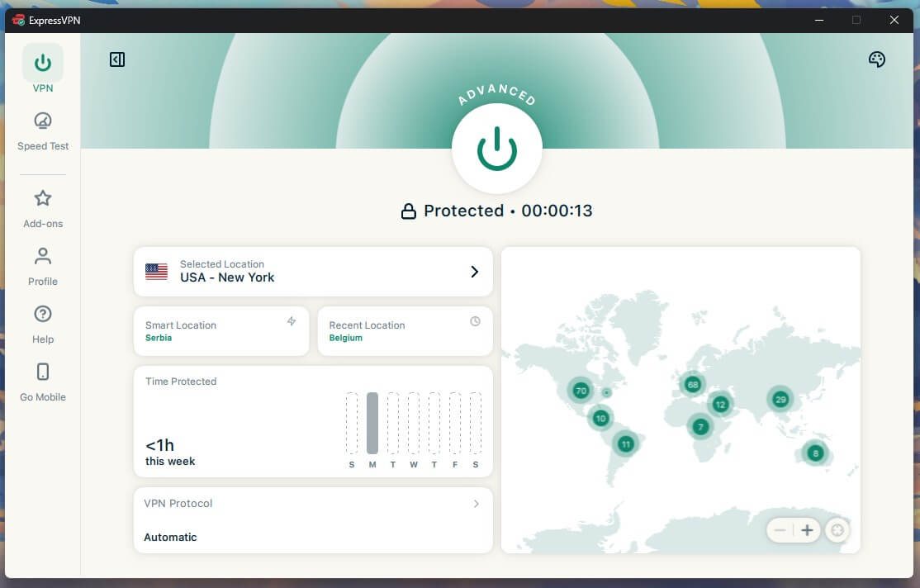The width and height of the screenshot is (920, 588).
Task: Select the Wednesday bar in Time Protected
Action: click(x=414, y=423)
